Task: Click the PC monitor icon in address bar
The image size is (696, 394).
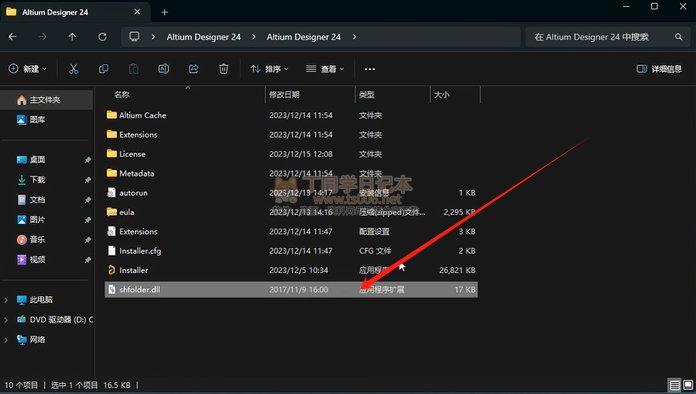Action: 134,36
